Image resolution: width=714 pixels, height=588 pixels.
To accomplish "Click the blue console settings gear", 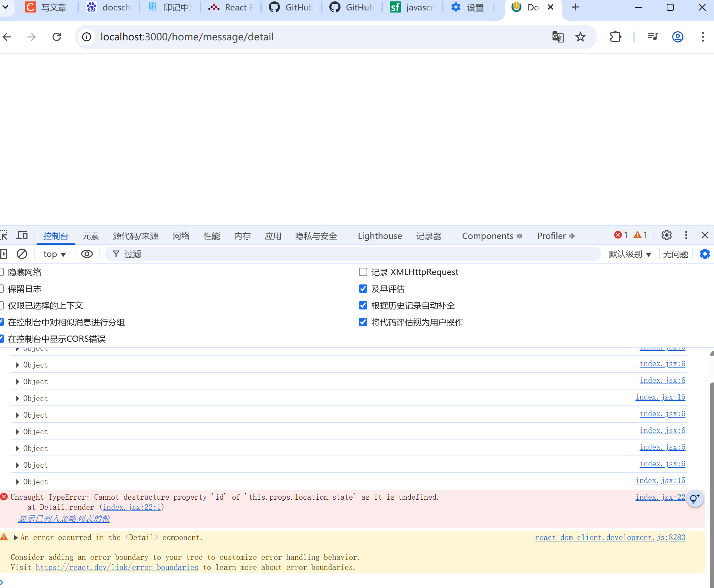I will click(705, 254).
